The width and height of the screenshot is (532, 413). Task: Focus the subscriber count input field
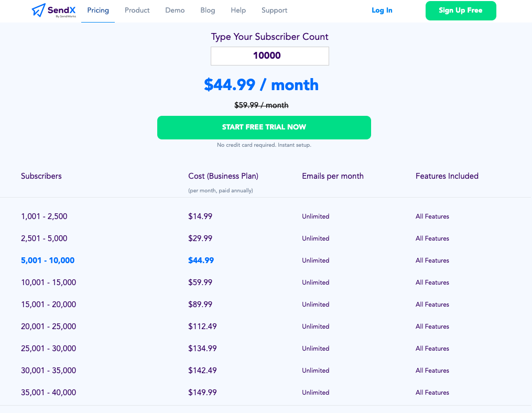[269, 56]
